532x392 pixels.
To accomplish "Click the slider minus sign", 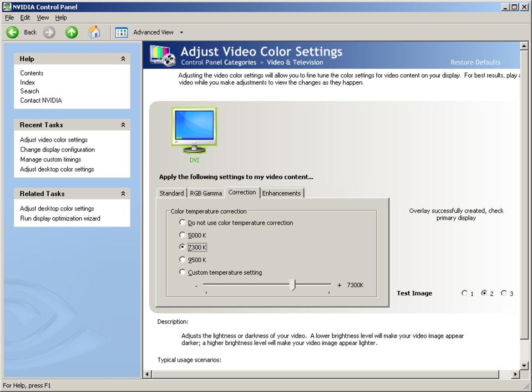I will (x=197, y=286).
